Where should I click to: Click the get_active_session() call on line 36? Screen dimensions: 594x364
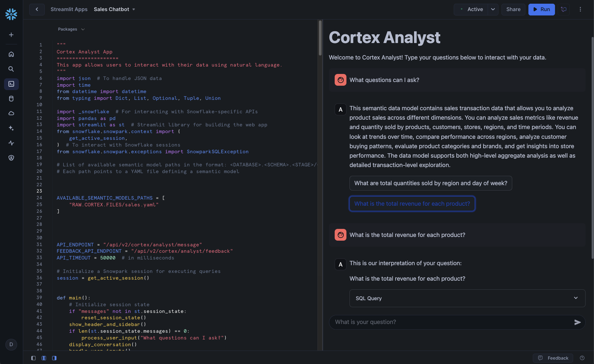pyautogui.click(x=118, y=278)
